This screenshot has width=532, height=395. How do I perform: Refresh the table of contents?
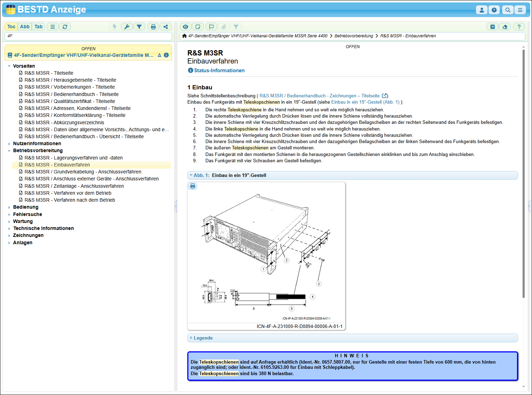pos(65,27)
